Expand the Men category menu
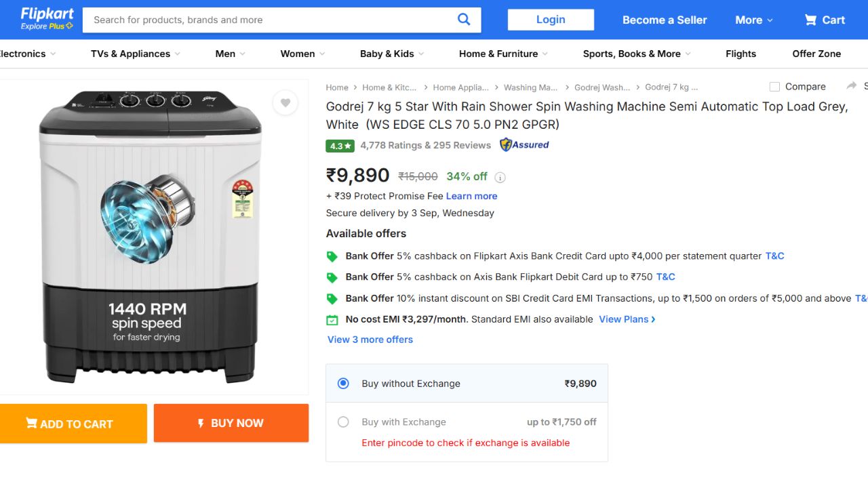The image size is (868, 488). 231,54
